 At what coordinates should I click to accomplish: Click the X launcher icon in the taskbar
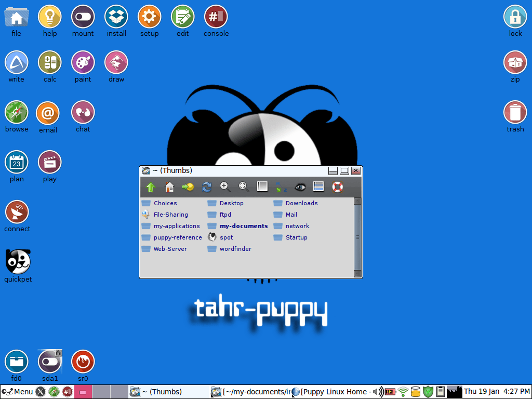click(41, 392)
